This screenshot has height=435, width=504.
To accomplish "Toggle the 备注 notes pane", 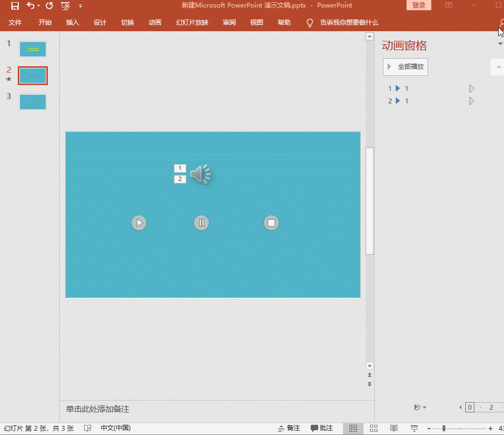I will tap(289, 428).
